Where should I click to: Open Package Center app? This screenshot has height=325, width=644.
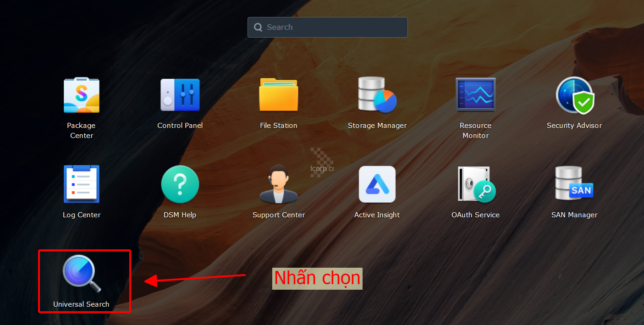[82, 95]
